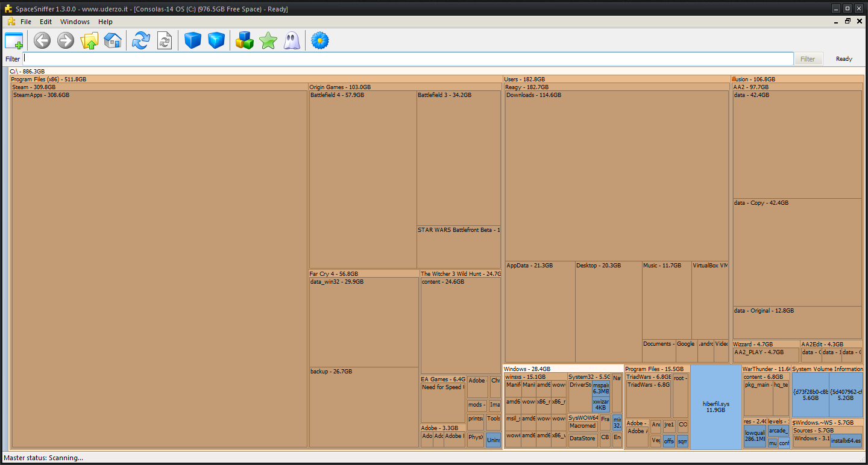Open the Edit menu

tap(46, 22)
